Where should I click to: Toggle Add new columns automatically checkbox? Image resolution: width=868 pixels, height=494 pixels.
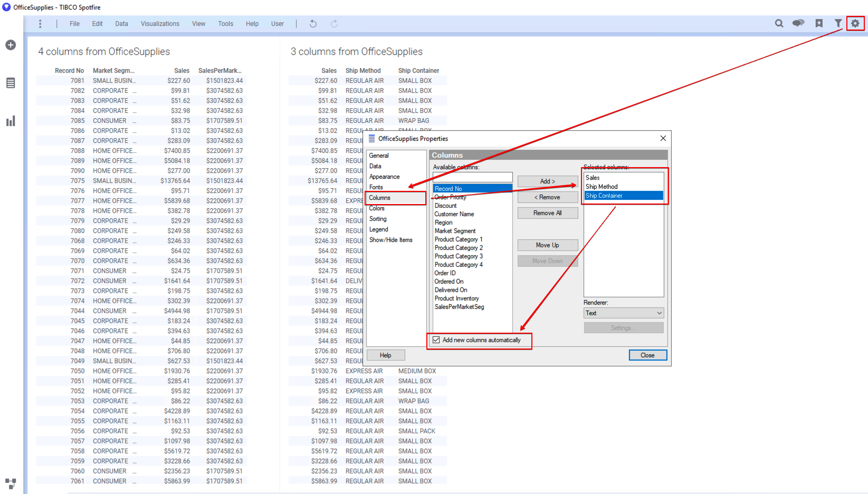(x=436, y=340)
